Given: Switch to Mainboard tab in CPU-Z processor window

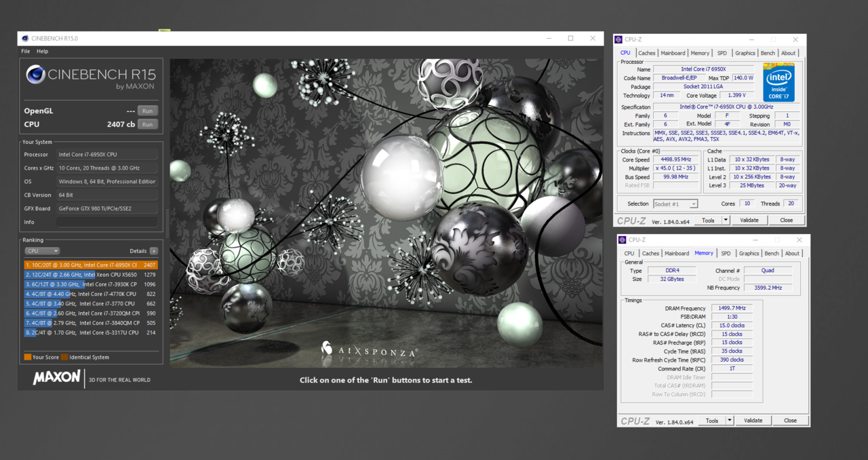Looking at the screenshot, I should pyautogui.click(x=673, y=53).
